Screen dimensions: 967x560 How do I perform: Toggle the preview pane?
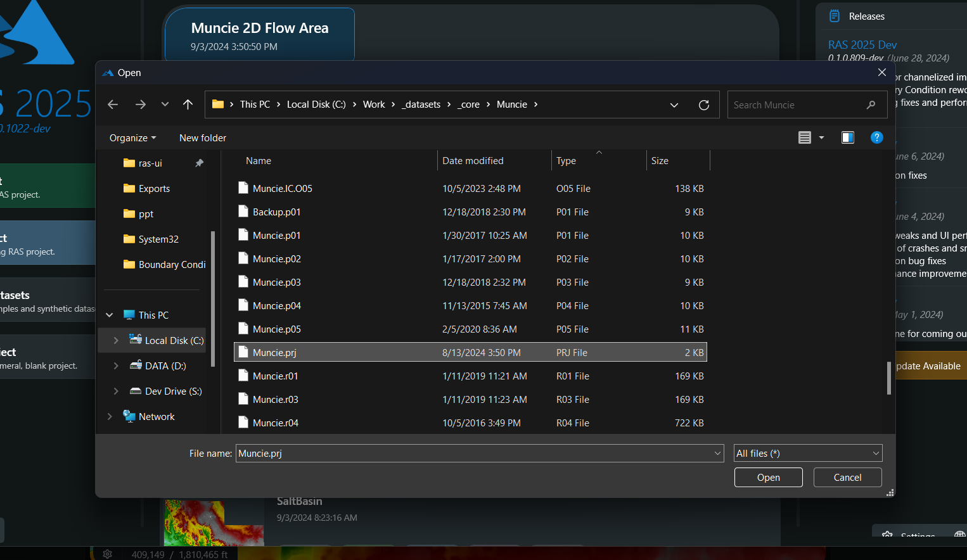847,137
